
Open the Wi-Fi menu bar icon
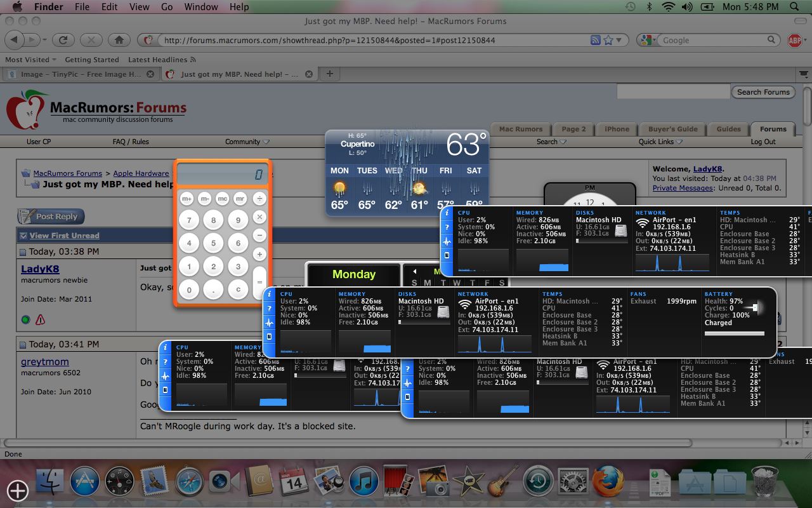[667, 7]
